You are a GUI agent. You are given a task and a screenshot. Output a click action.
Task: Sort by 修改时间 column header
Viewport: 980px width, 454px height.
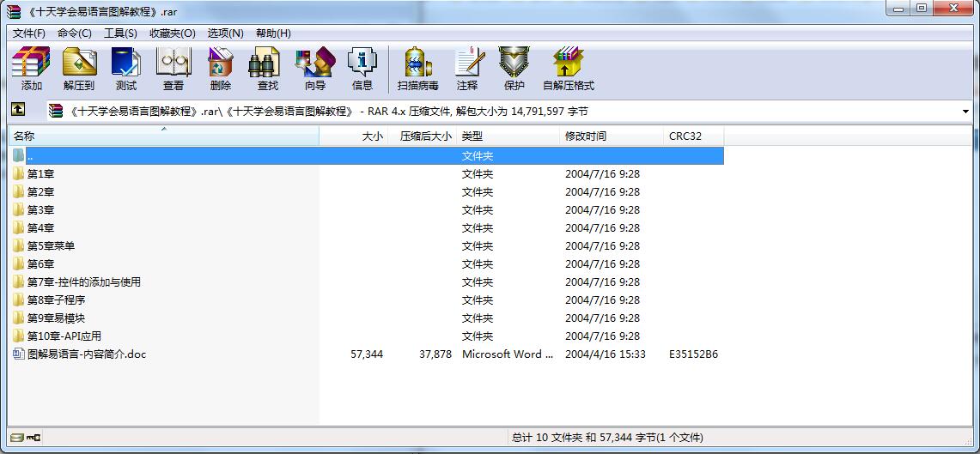pos(611,136)
